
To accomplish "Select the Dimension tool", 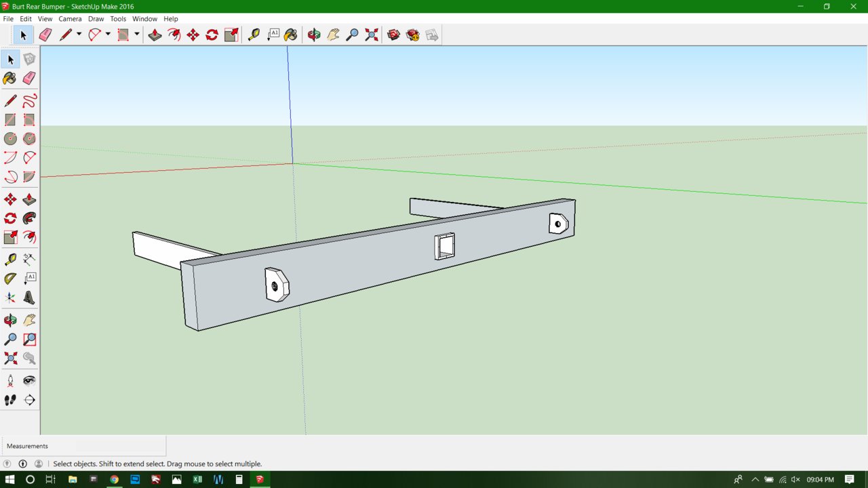I will point(29,259).
